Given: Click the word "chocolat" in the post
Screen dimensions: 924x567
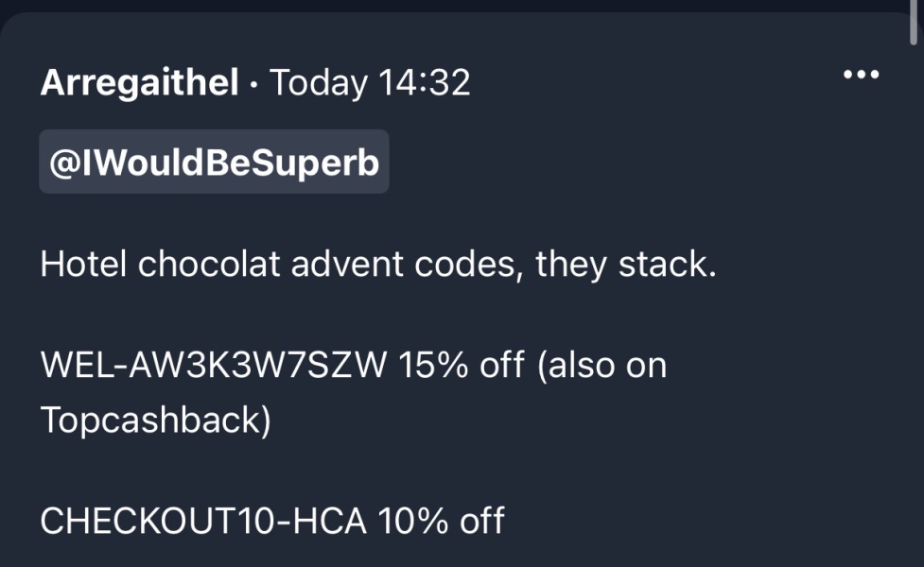Looking at the screenshot, I should click(x=210, y=265).
